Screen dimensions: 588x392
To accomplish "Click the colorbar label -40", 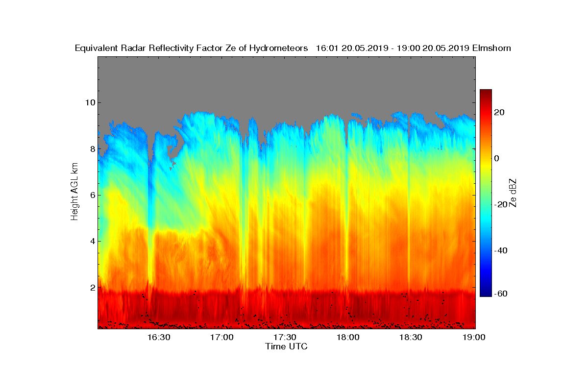I will click(501, 250).
